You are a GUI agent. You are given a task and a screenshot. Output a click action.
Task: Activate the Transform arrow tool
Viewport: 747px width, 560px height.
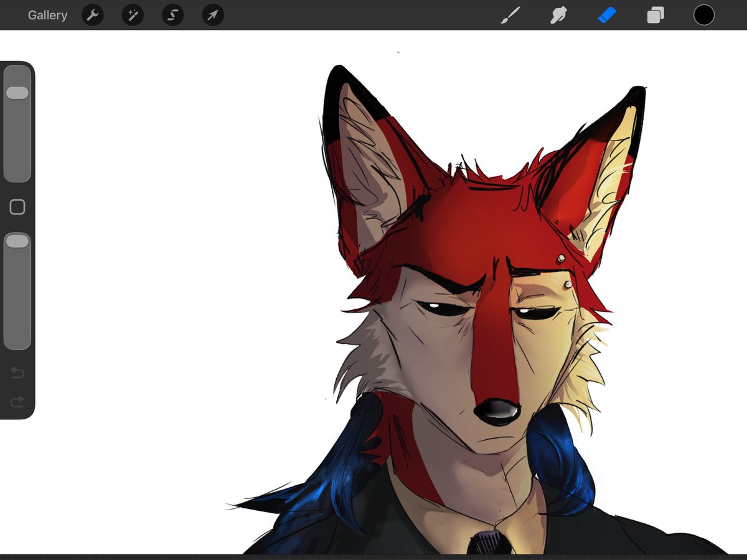pyautogui.click(x=213, y=15)
